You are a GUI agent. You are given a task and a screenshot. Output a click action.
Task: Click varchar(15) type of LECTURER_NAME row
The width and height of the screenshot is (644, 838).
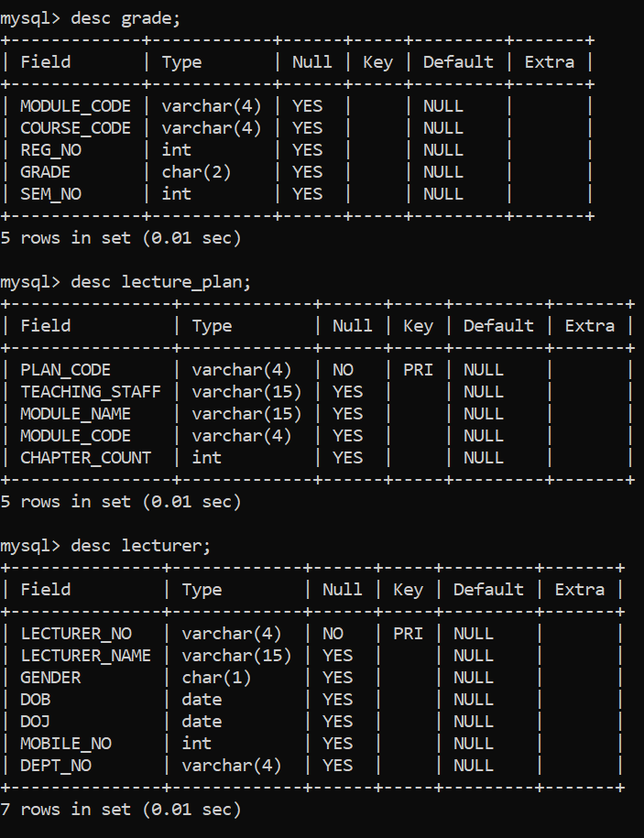(x=236, y=655)
